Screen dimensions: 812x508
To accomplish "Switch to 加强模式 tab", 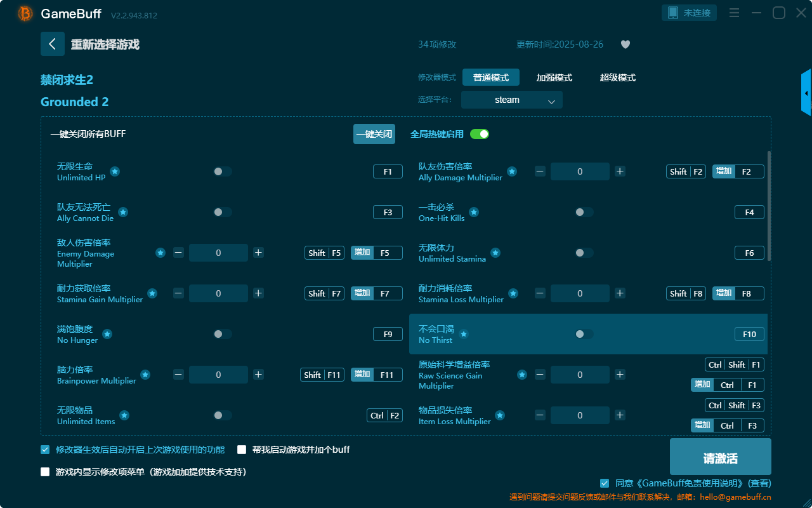I will point(554,77).
